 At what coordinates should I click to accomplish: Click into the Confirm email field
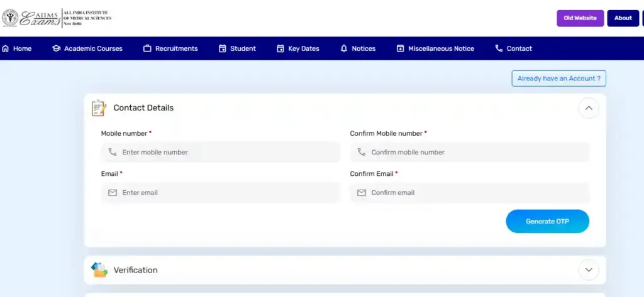tap(469, 193)
